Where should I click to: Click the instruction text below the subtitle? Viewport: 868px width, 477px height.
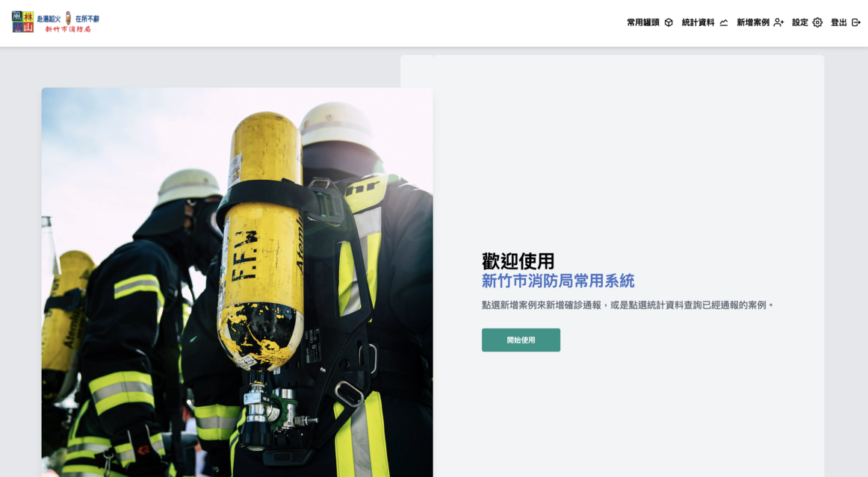pyautogui.click(x=627, y=305)
